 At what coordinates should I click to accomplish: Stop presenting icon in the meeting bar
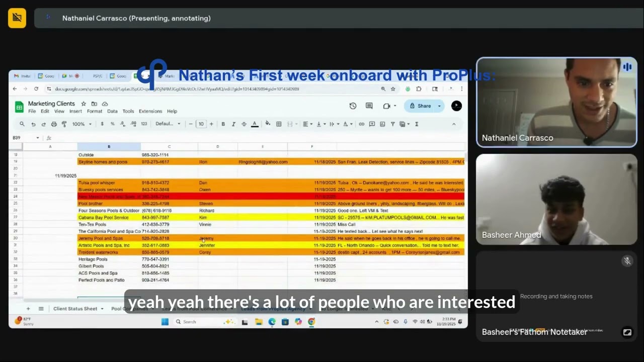pos(17,18)
